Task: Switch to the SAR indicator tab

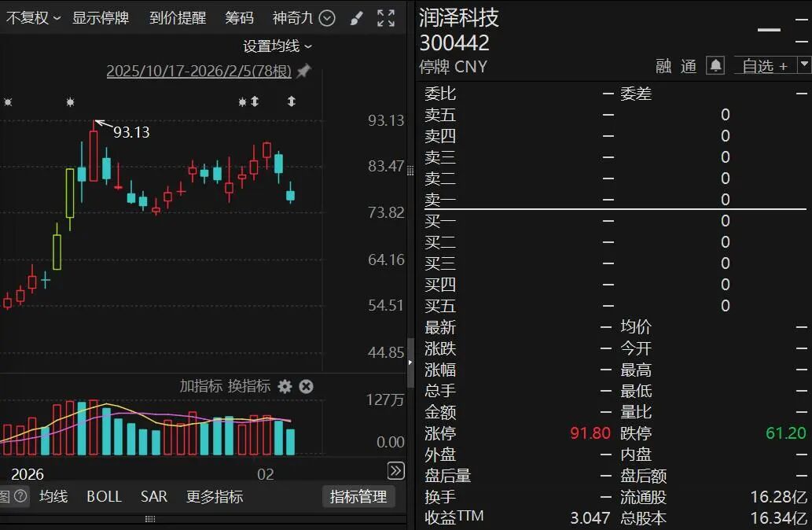Action: (x=153, y=497)
